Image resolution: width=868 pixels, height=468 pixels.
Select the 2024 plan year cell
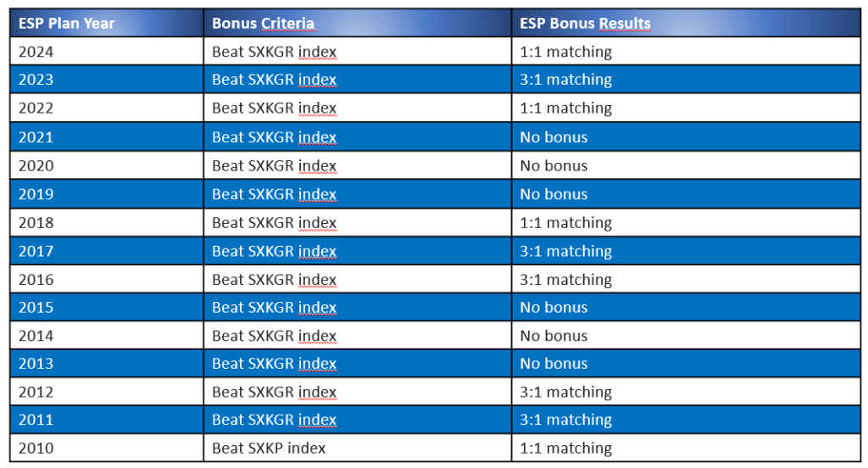coord(36,52)
